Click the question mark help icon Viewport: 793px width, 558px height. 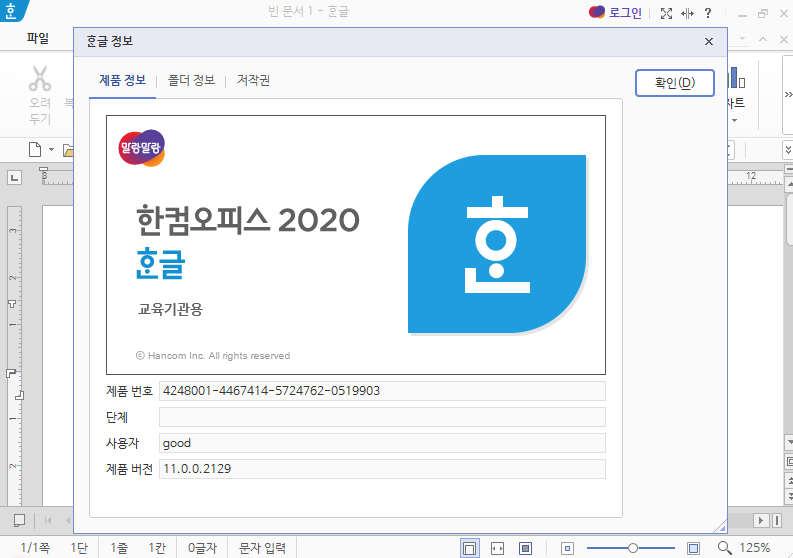pos(708,13)
